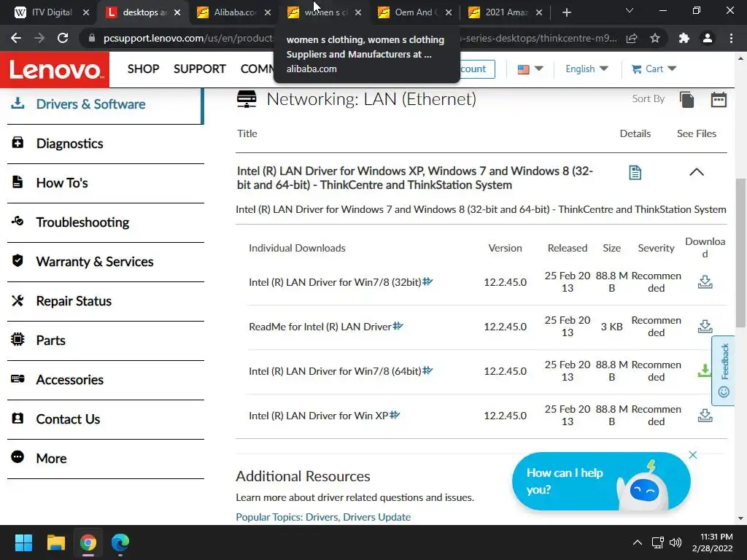Open Popular Topics: Drivers, Drivers Update link

pos(323,517)
